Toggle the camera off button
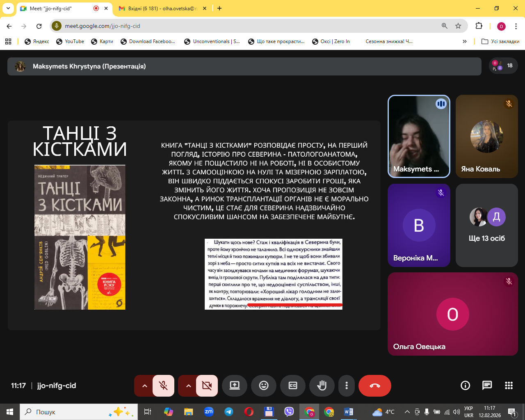The width and height of the screenshot is (525, 420). tap(207, 386)
